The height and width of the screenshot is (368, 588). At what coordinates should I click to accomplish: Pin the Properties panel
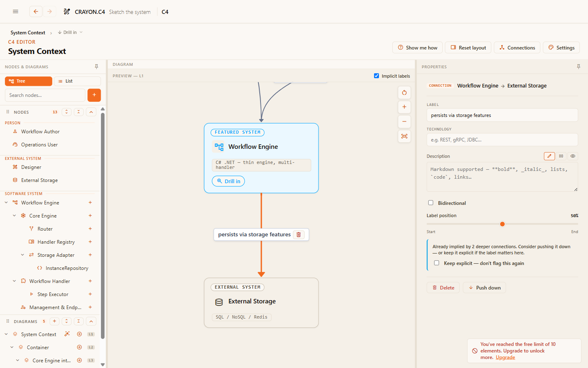pyautogui.click(x=578, y=67)
